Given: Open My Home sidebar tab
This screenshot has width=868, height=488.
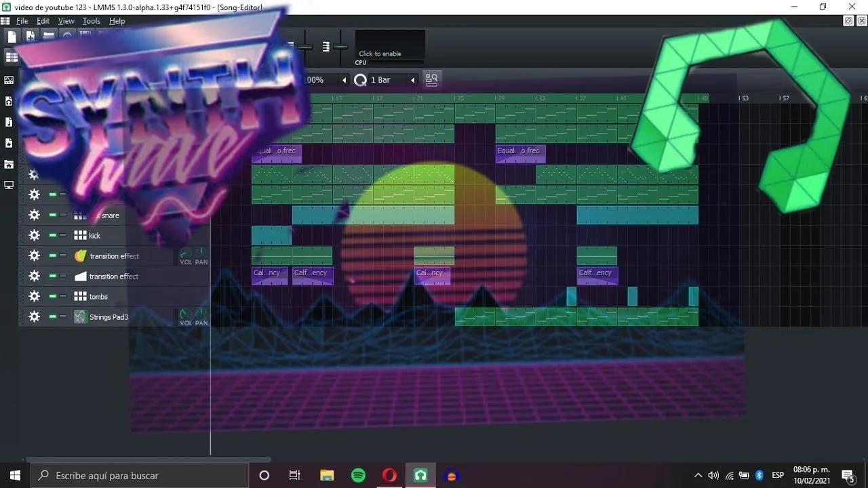Looking at the screenshot, I should point(9,164).
